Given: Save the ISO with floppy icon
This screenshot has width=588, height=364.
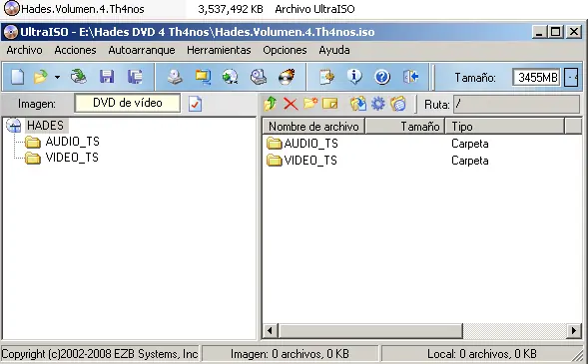Looking at the screenshot, I should click(x=107, y=77).
